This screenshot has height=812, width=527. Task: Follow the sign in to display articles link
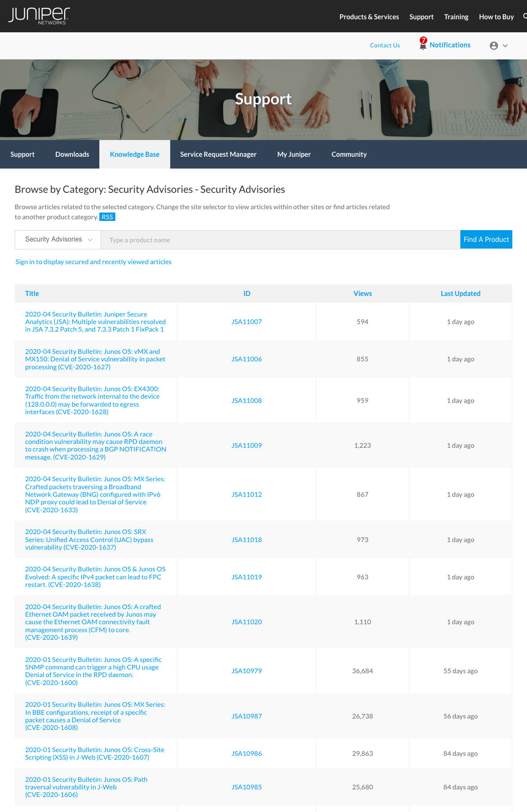(93, 262)
